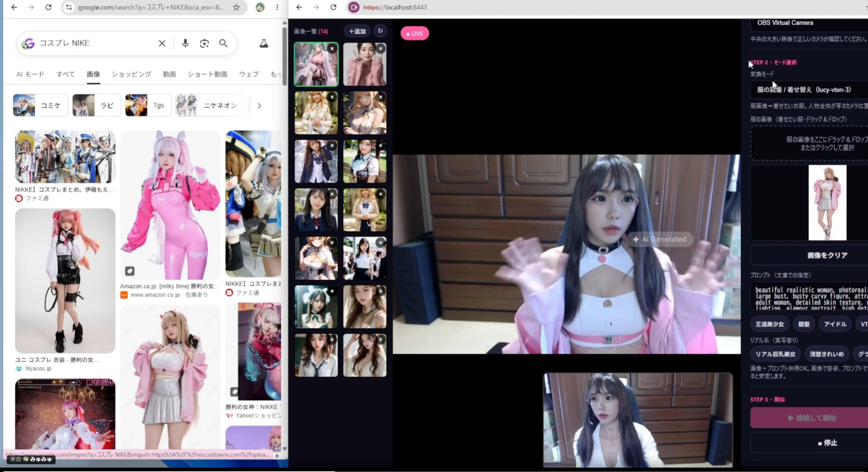Viewport: 868px width, 472px height.
Task: Click the magnifier search icon
Action: click(x=223, y=43)
